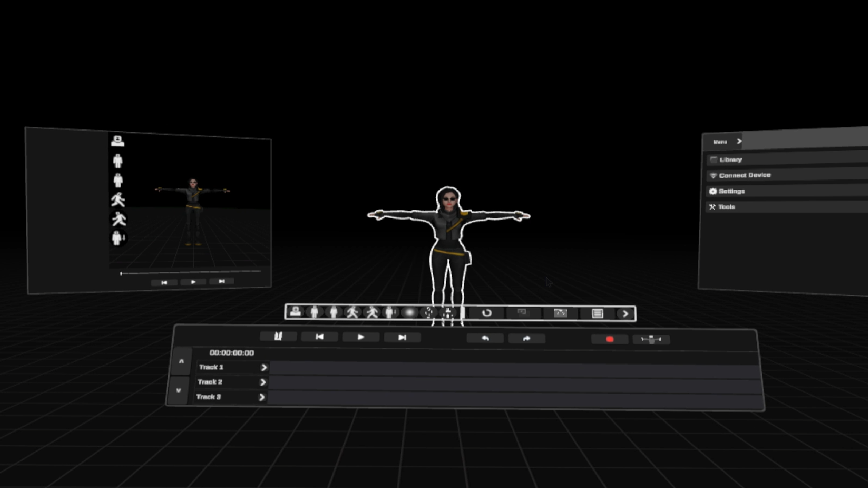Click the reset rotation icon in avatar toolbar
The width and height of the screenshot is (868, 488).
[x=487, y=313]
